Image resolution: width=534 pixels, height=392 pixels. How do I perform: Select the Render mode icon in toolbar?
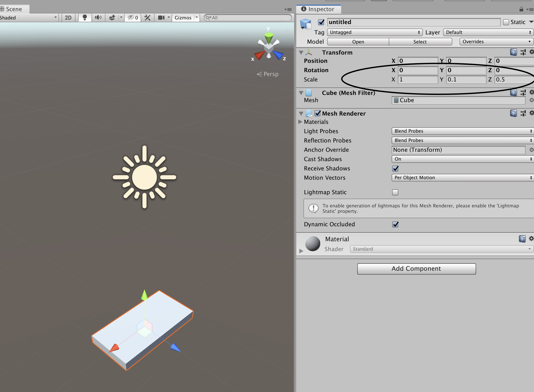[x=27, y=17]
